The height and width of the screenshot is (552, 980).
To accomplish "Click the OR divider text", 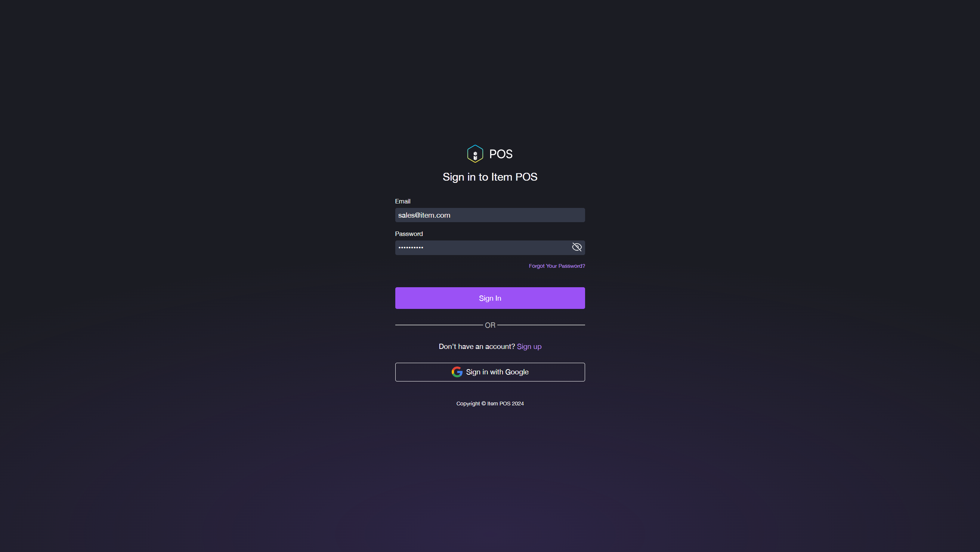I will click(490, 325).
